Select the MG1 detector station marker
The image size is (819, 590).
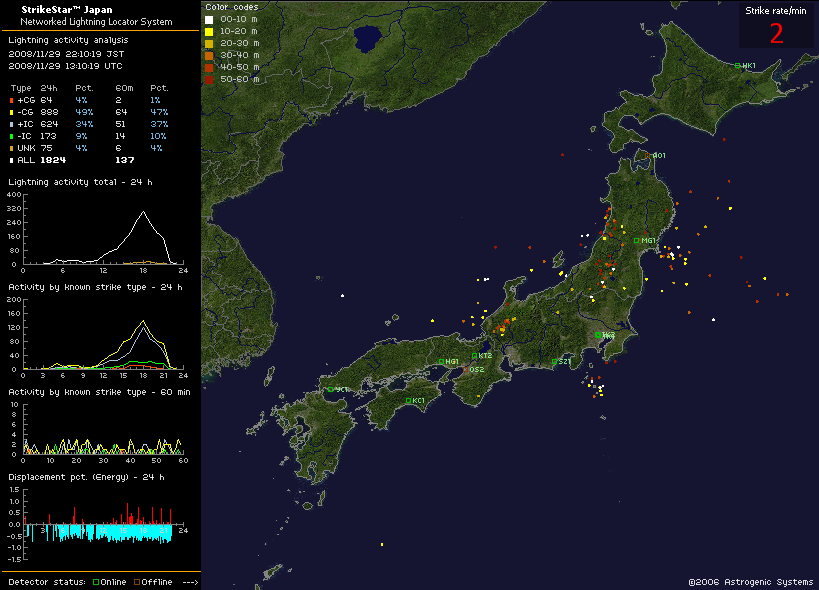pyautogui.click(x=636, y=241)
